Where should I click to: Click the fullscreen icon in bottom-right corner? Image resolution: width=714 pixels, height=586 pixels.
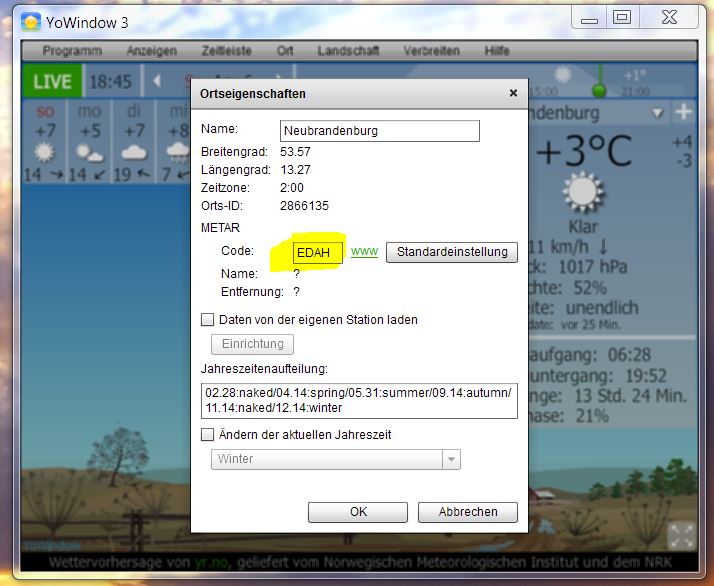[681, 536]
